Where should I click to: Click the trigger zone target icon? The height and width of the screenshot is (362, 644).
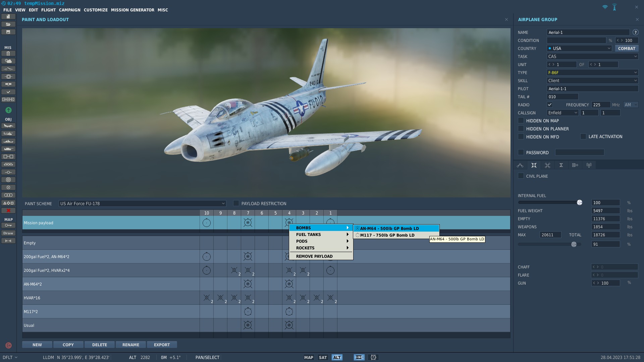tap(8, 180)
